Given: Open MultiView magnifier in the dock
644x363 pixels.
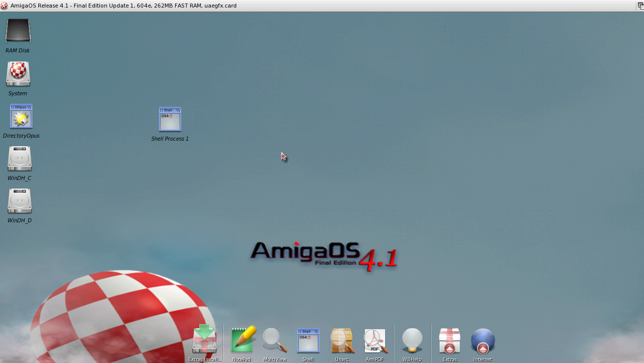Looking at the screenshot, I should click(x=275, y=340).
